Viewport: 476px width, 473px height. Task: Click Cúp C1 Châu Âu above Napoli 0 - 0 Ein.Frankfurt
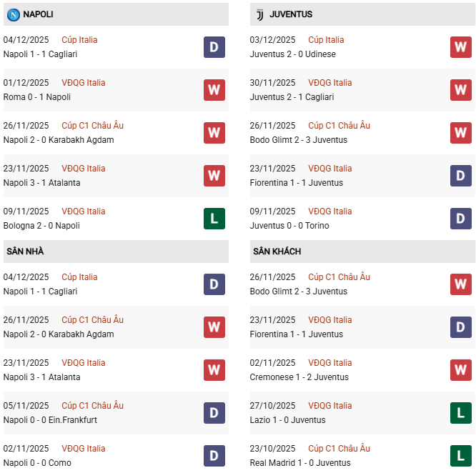tap(92, 406)
